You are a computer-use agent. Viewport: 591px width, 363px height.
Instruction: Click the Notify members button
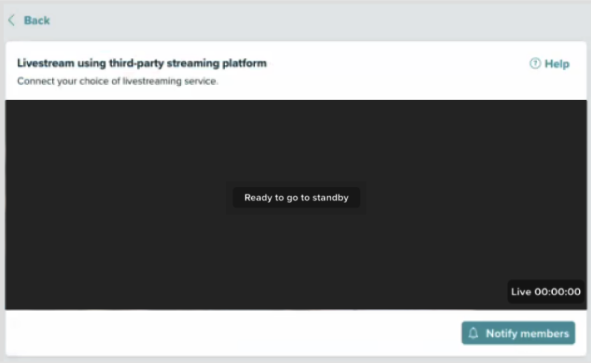point(518,333)
